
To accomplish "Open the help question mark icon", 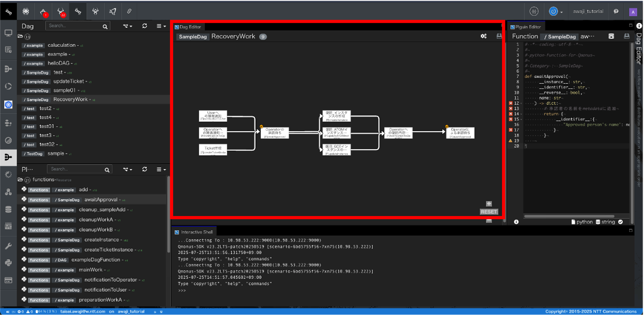I will 616,11.
